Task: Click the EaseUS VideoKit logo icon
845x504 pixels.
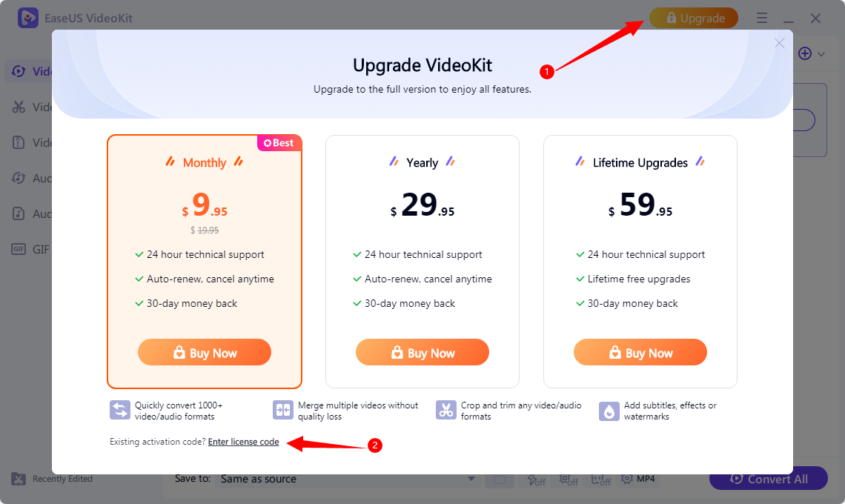Action: pos(27,18)
